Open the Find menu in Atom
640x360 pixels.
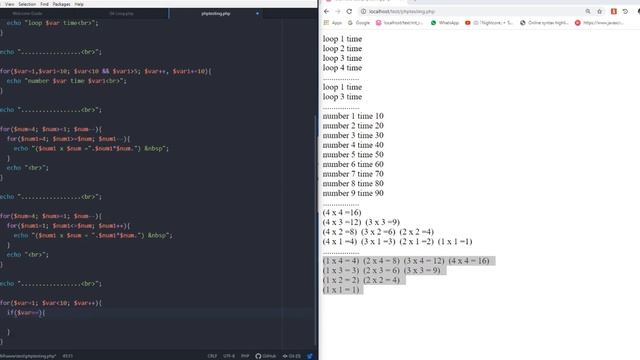point(44,4)
